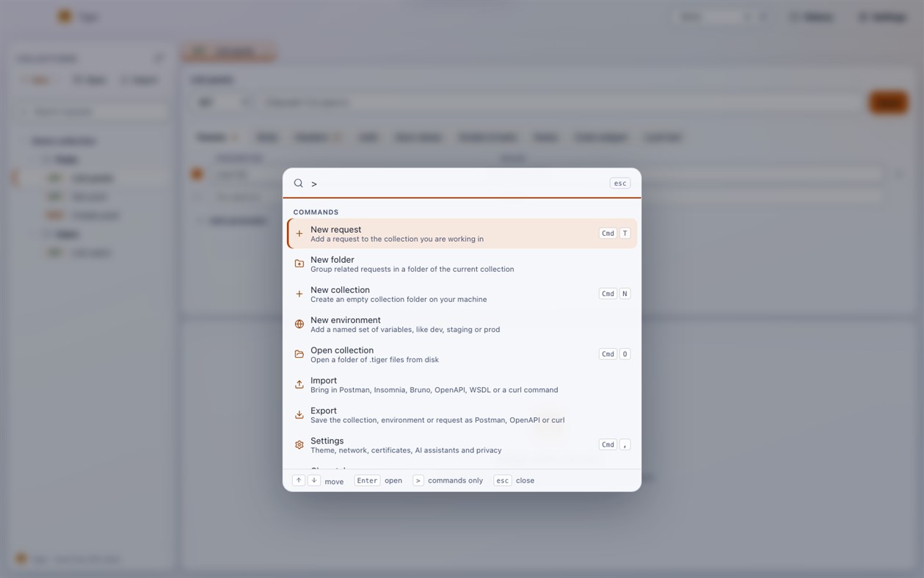Click the plus icon beside New collection
Viewport: 924px width, 578px height.
click(299, 294)
